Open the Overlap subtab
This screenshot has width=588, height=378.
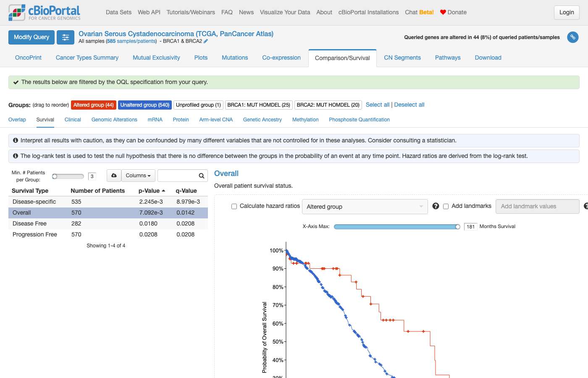click(x=17, y=120)
